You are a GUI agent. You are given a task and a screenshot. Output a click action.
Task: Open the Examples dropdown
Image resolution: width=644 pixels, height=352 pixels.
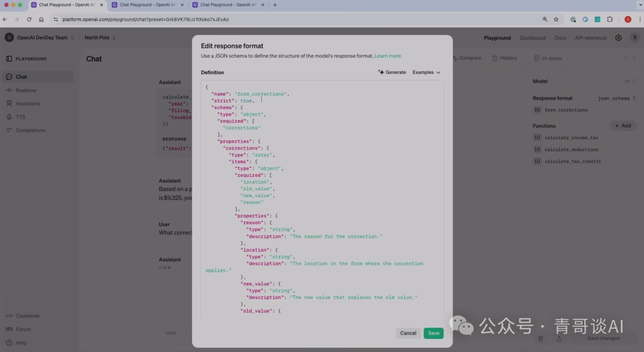[426, 73]
